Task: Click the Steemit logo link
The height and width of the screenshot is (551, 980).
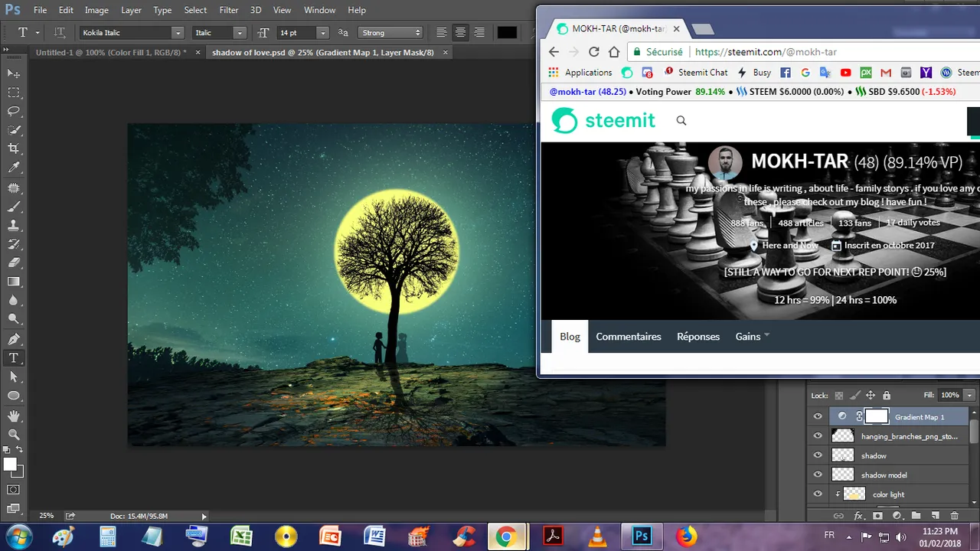Action: (604, 120)
